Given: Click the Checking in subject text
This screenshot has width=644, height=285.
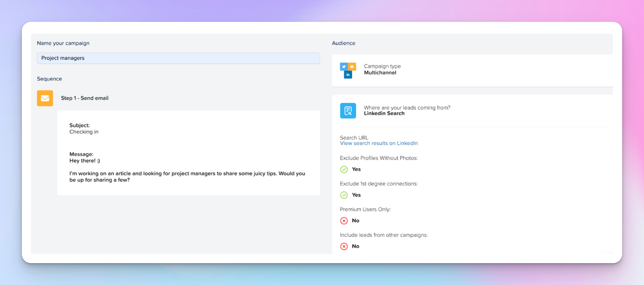Looking at the screenshot, I should 84,132.
